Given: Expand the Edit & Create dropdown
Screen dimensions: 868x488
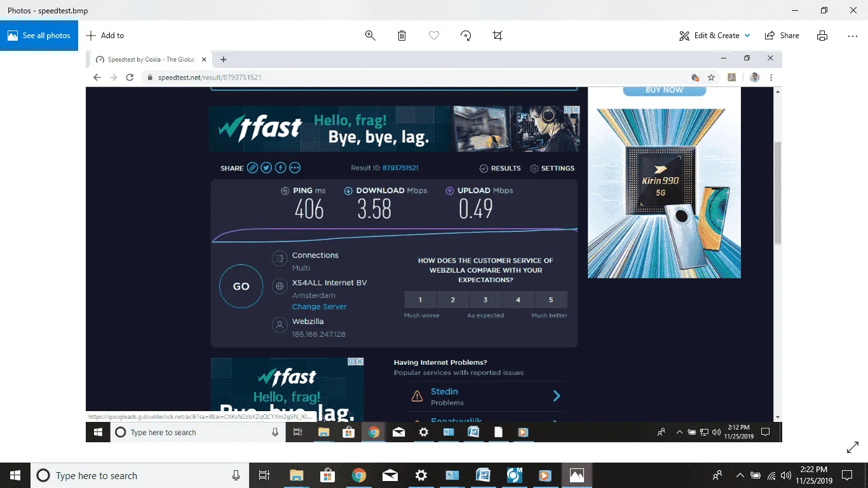Looking at the screenshot, I should pyautogui.click(x=715, y=36).
